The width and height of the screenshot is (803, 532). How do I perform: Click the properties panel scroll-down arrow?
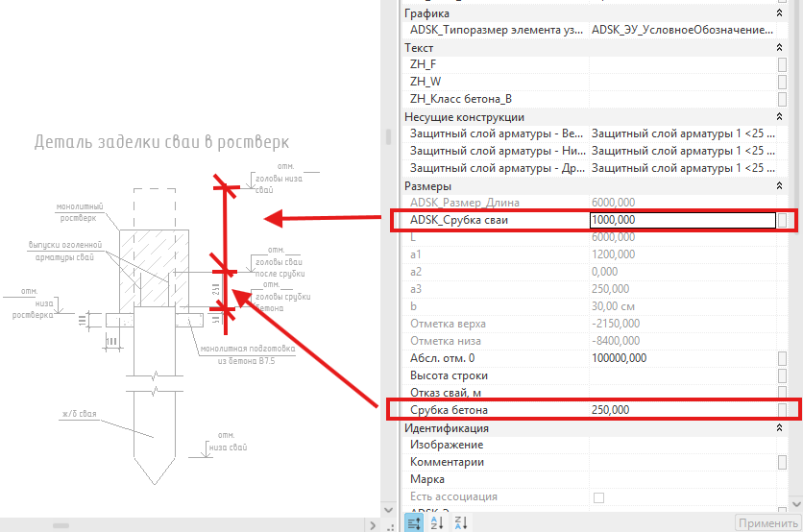(796, 504)
